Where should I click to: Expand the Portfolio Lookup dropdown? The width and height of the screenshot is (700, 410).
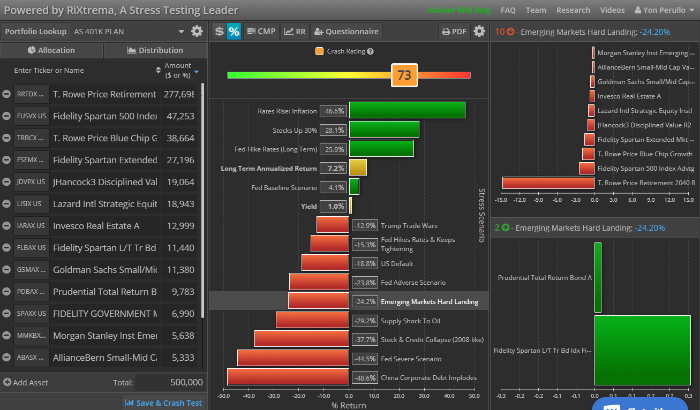pos(181,31)
